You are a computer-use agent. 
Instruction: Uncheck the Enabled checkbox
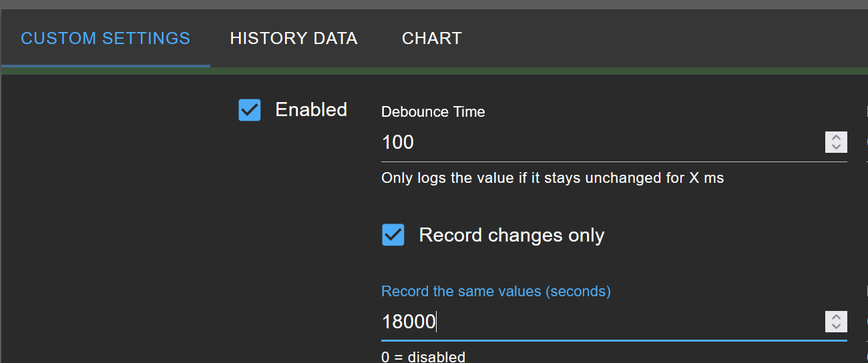pos(250,110)
